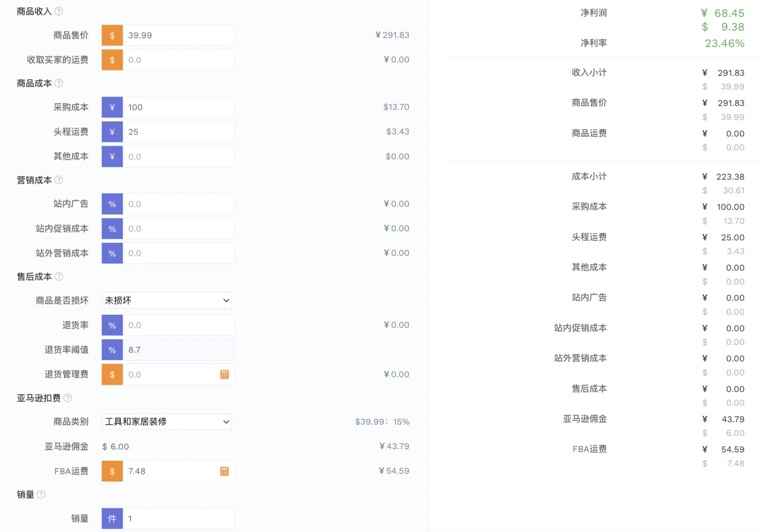Click the 销量 quantity input showing 1
This screenshot has height=532, width=763.
(x=177, y=518)
